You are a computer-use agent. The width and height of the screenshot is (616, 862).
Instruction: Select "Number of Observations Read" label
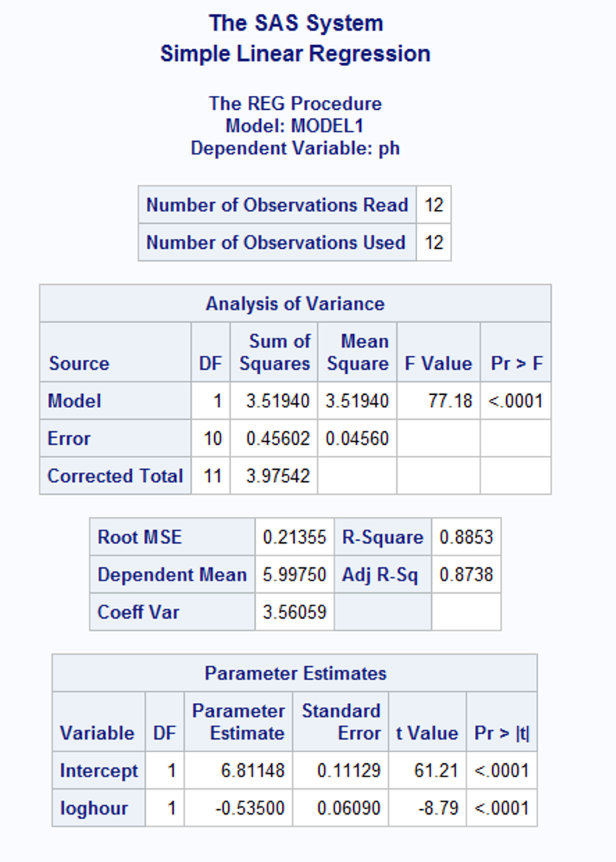277,205
